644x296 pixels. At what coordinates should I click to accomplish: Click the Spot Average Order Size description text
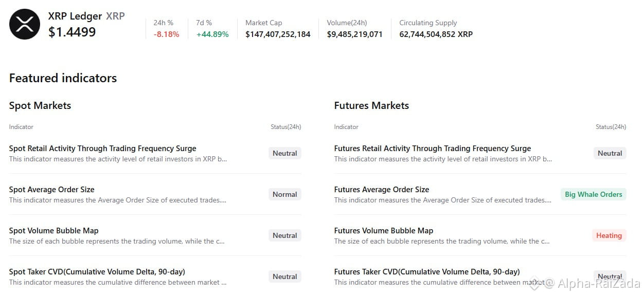(118, 200)
